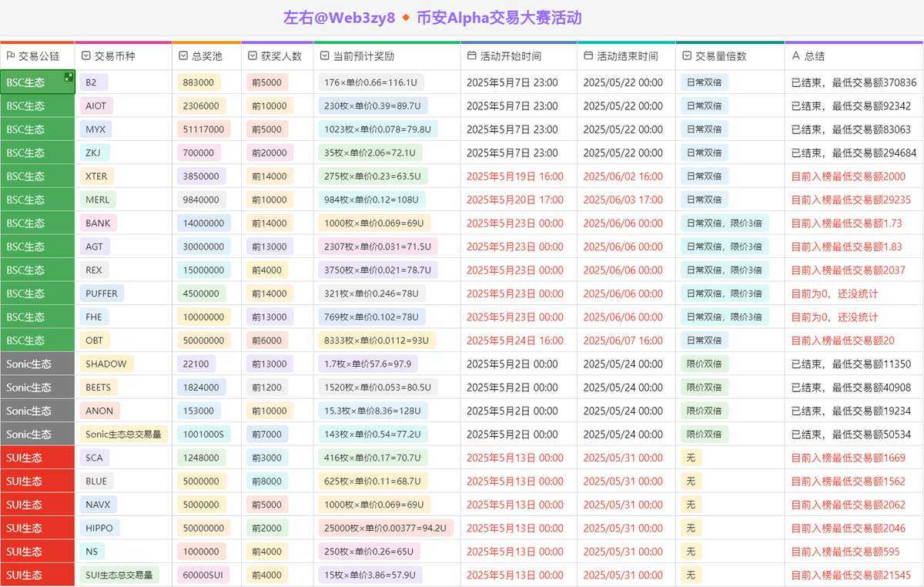Click prize pool value 9840000
Viewport: 924px width, 587px height.
[x=201, y=200]
